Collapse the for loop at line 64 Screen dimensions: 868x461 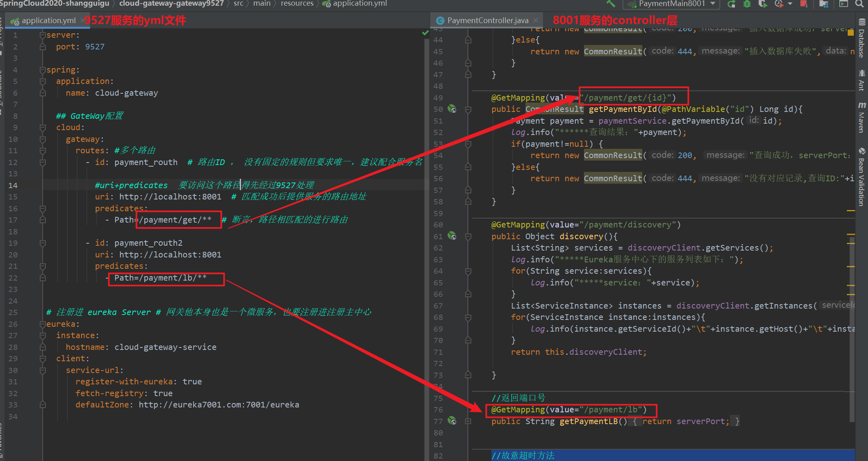(x=468, y=271)
